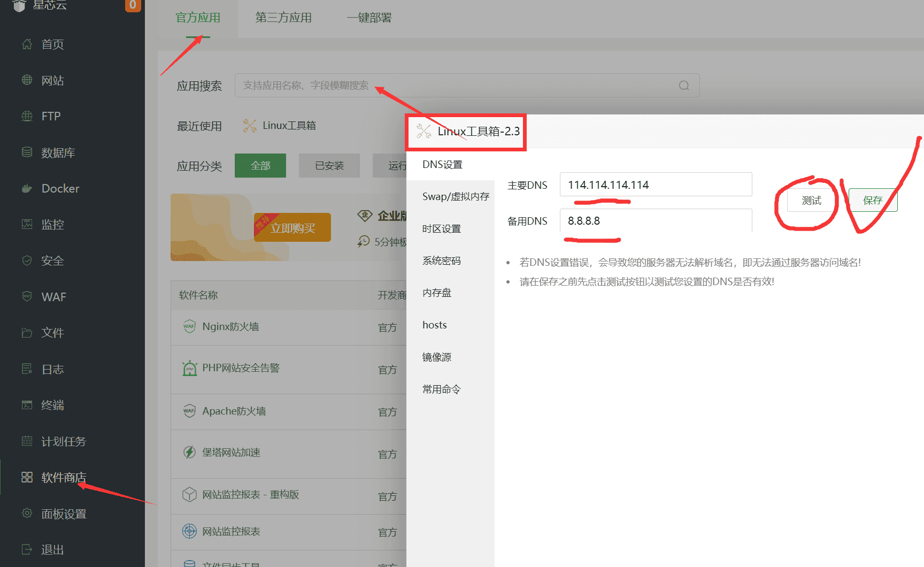Launch the 终端 terminal
The image size is (924, 567).
tap(52, 405)
